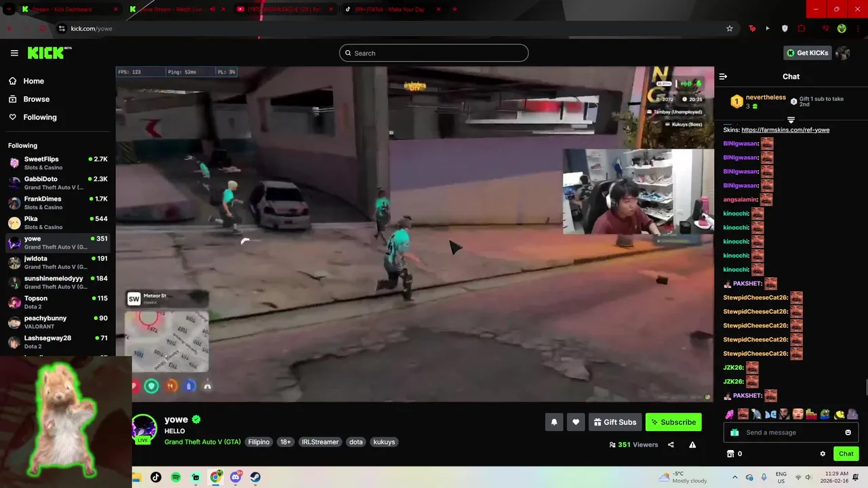Viewport: 868px width, 488px height.
Task: Click the notification bell icon for yowe
Action: coord(554,422)
